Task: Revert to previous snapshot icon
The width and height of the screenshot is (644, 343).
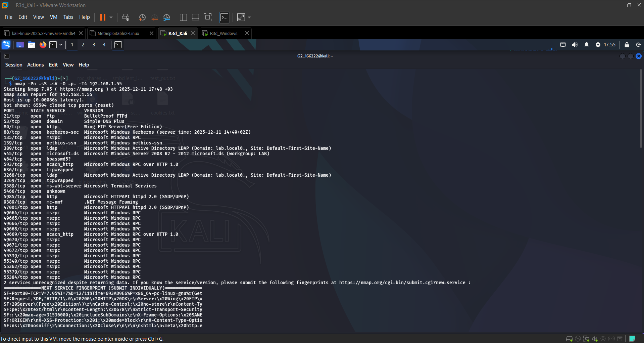Action: [155, 17]
